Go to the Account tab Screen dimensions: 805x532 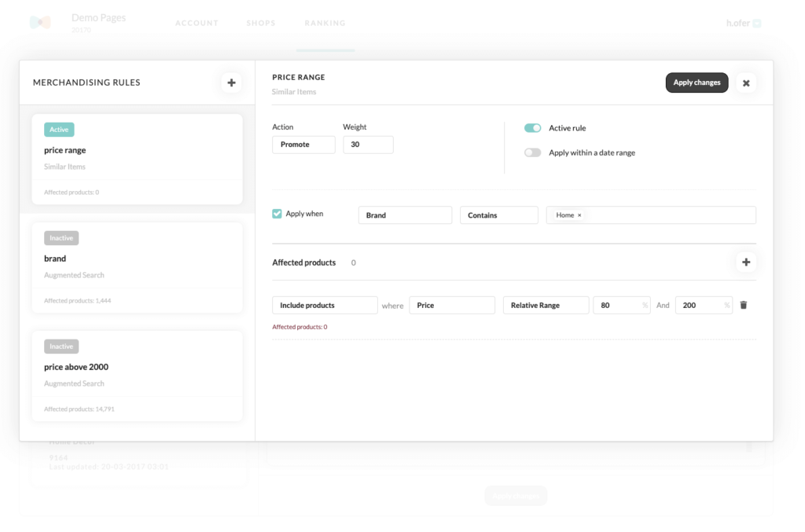197,23
